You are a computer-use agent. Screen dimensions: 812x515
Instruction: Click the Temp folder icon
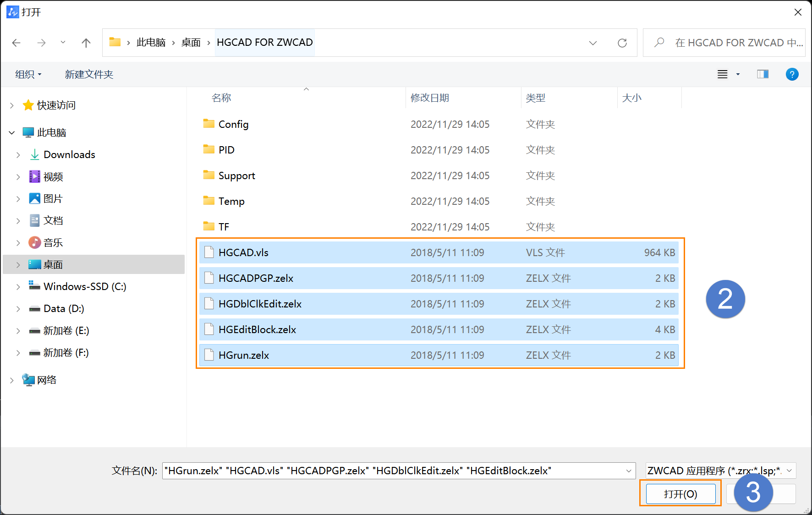(209, 201)
